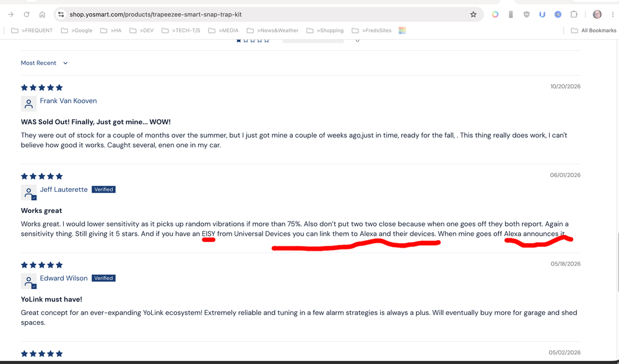Viewport: 619px width, 364px height.
Task: Click the review title "WAS Sold Out! Finally, Just got mine... WOW!"
Action: click(x=96, y=122)
